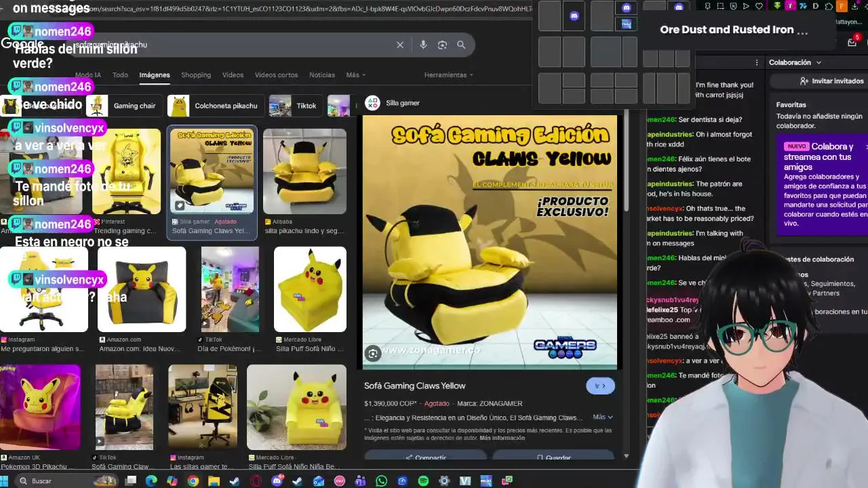This screenshot has width=868, height=488.
Task: Open Más información link
Action: click(502, 438)
